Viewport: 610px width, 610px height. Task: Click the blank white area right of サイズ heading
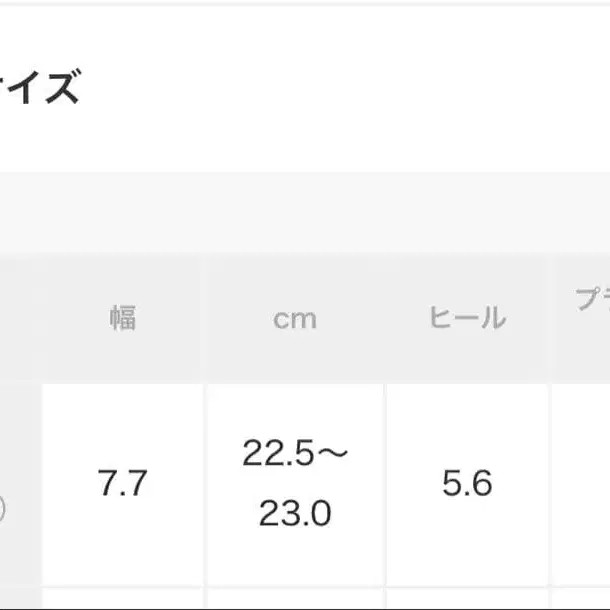tap(350, 90)
